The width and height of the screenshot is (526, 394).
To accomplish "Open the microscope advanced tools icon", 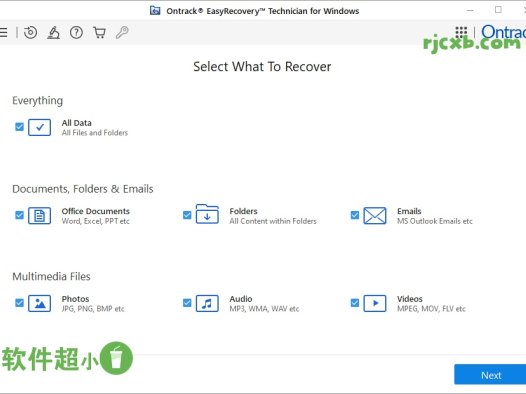I will (53, 33).
